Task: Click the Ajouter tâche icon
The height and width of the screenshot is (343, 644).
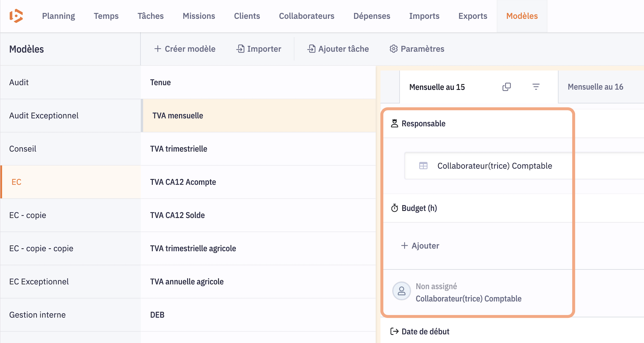Action: pyautogui.click(x=311, y=49)
